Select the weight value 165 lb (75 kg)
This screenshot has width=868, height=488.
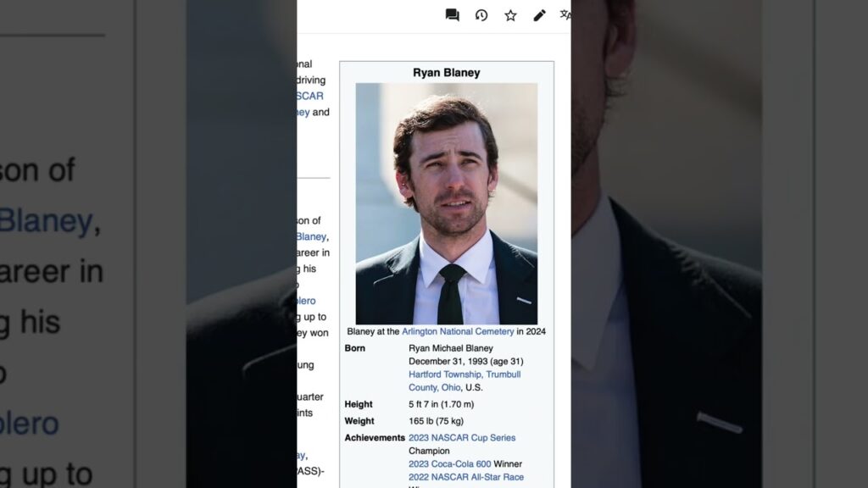coord(437,421)
